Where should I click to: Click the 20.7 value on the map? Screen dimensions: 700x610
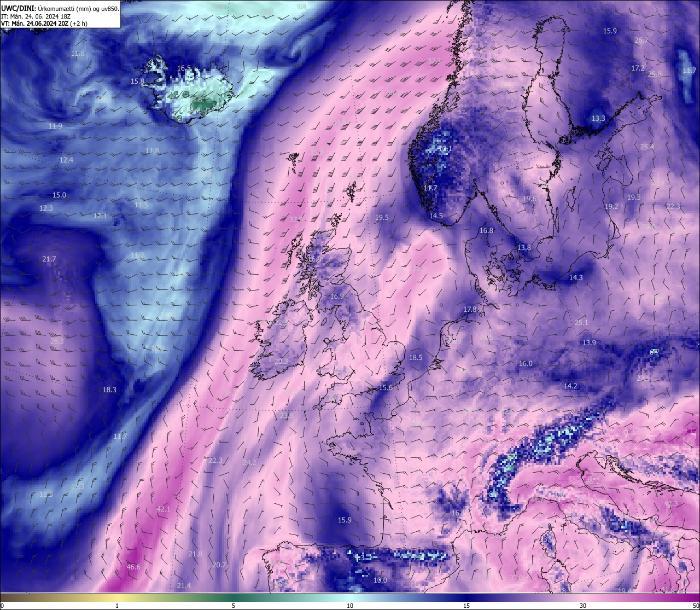[x=219, y=565]
